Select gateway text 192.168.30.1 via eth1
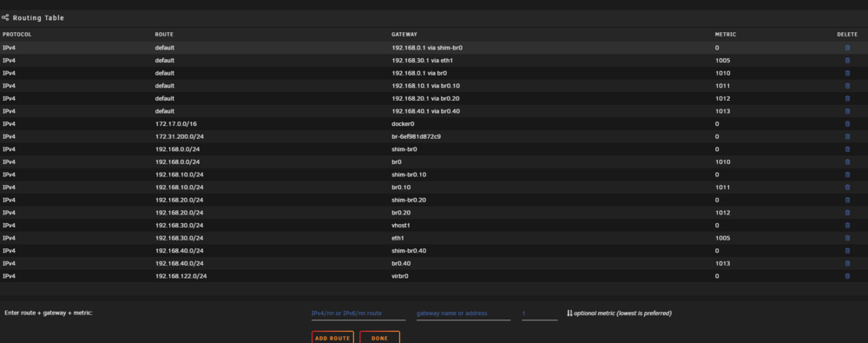Viewport: 868px width, 343px height. [423, 61]
